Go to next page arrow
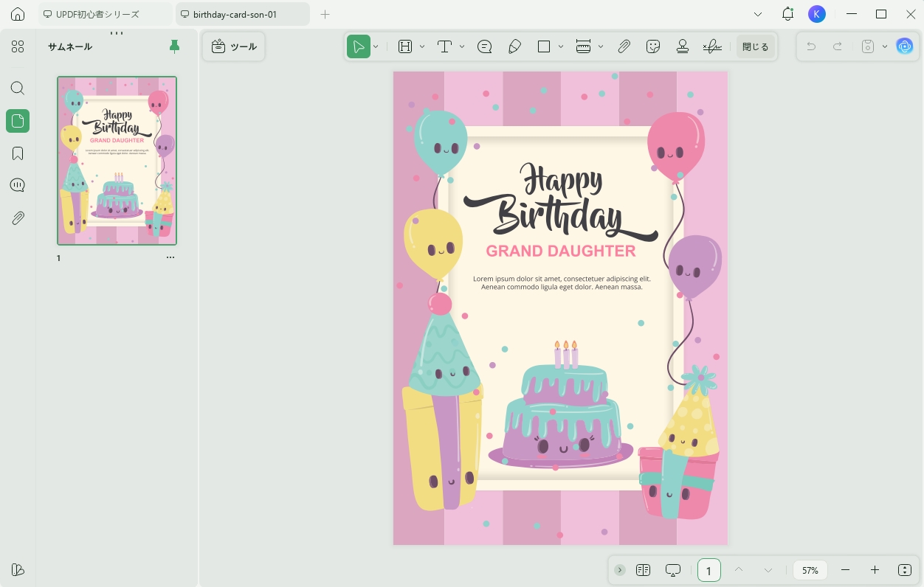Screen dimensions: 924x587 click(768, 570)
